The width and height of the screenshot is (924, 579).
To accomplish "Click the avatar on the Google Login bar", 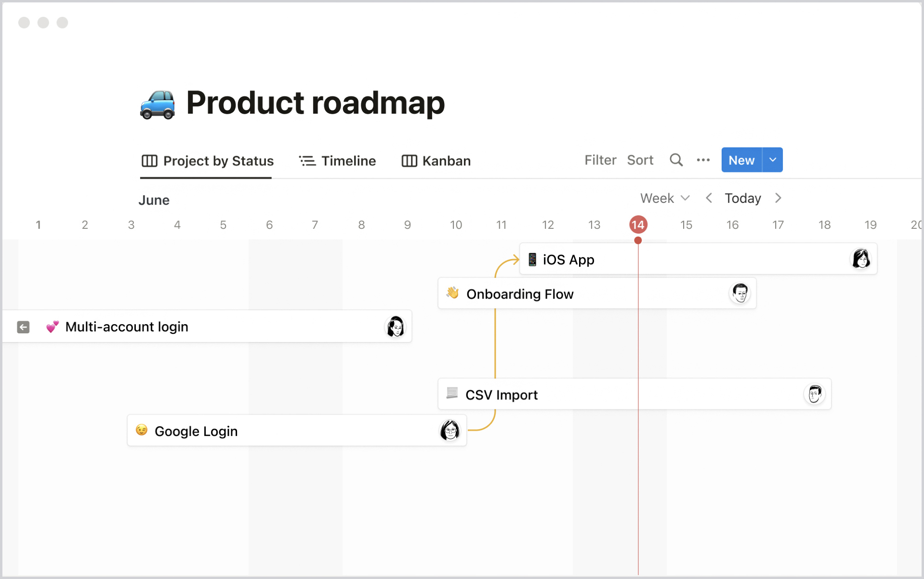I will tap(449, 430).
